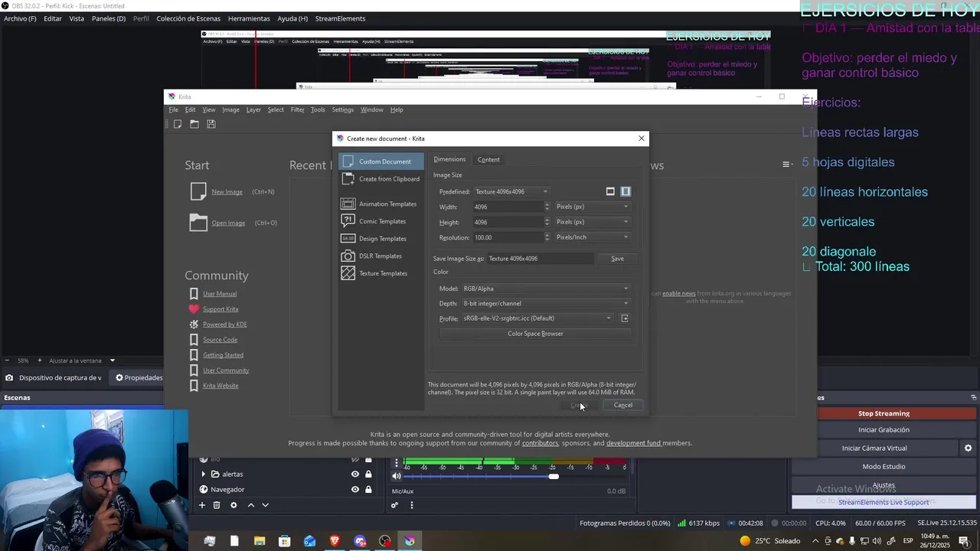Open Windows notification center
Image resolution: width=980 pixels, height=551 pixels.
pos(964,541)
